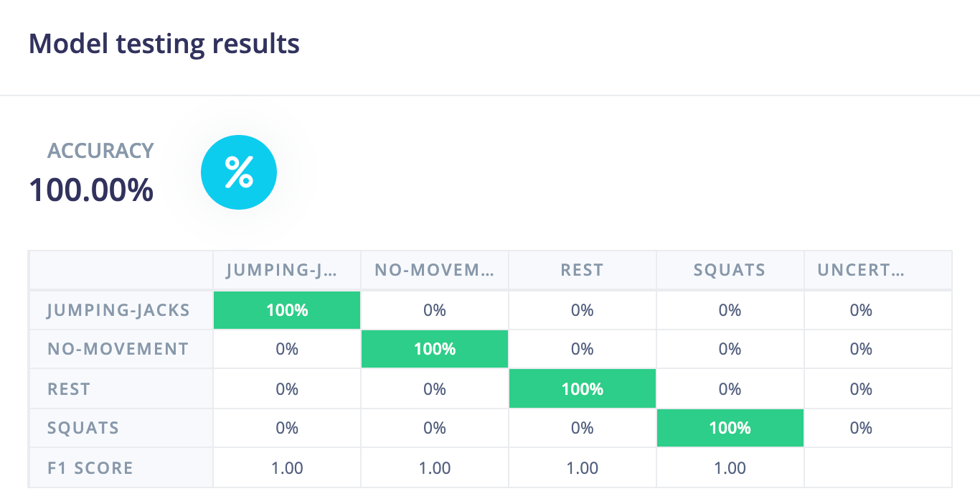
Task: Click the UNCERT... column header
Action: (860, 271)
